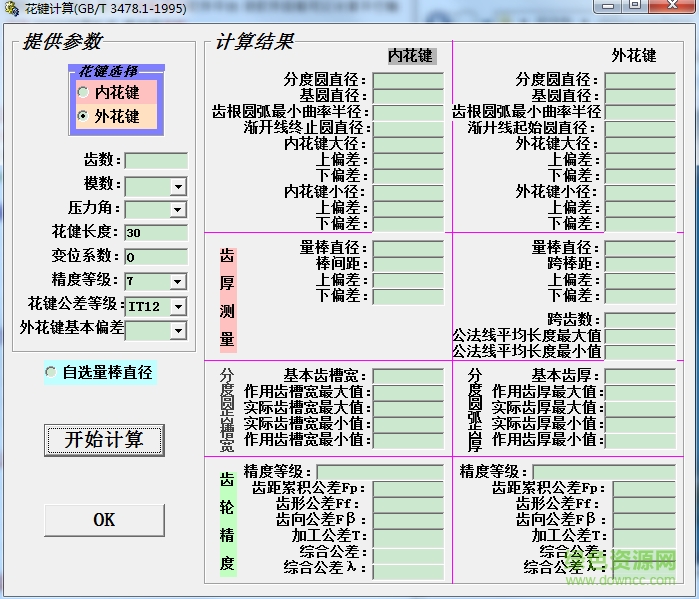Click the 棒间距 result field

(408, 264)
